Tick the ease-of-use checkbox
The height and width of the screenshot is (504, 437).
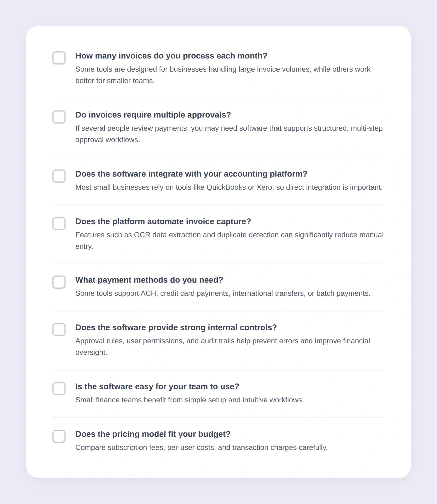tap(59, 389)
